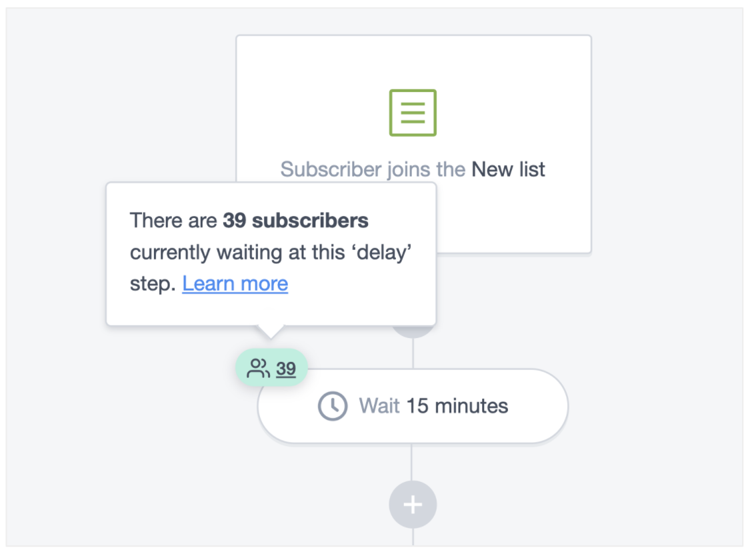This screenshot has height=552, width=756.
Task: Click the underlined 39 subscriber count
Action: pyautogui.click(x=286, y=369)
